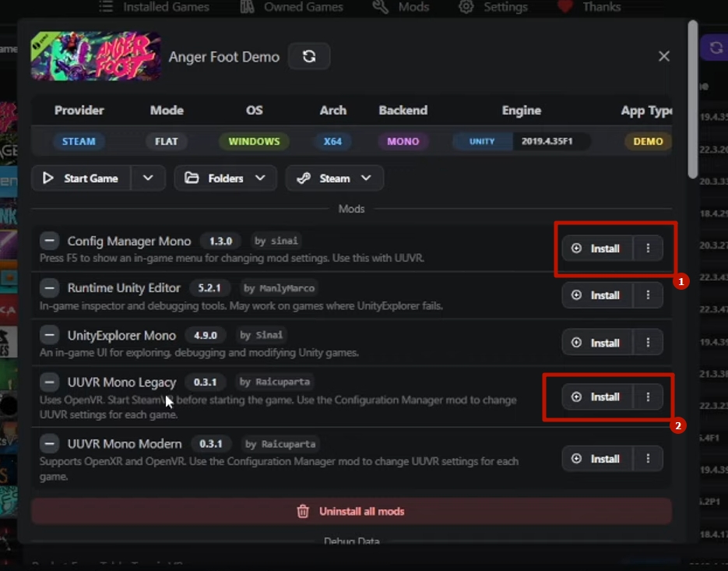The height and width of the screenshot is (571, 728).
Task: Click the Steam logo icon on Steam button
Action: point(304,178)
